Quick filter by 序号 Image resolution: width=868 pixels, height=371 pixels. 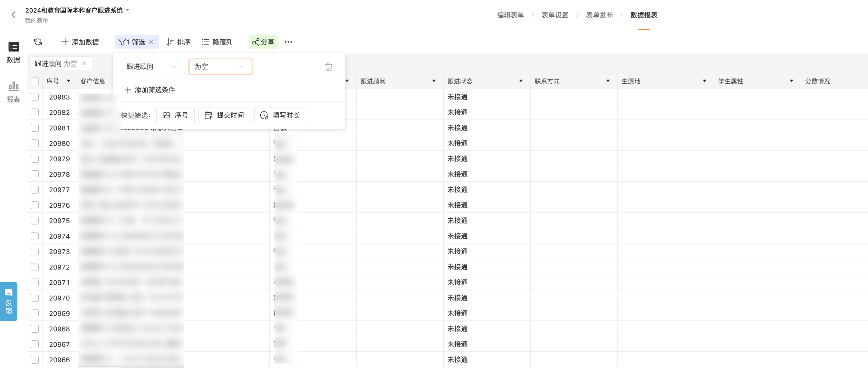tap(175, 115)
